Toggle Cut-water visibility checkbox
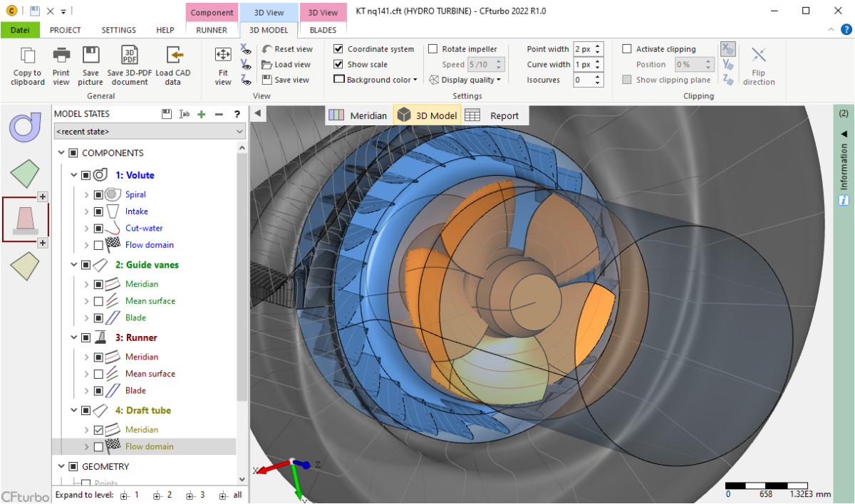This screenshot has width=855, height=504. [x=98, y=229]
